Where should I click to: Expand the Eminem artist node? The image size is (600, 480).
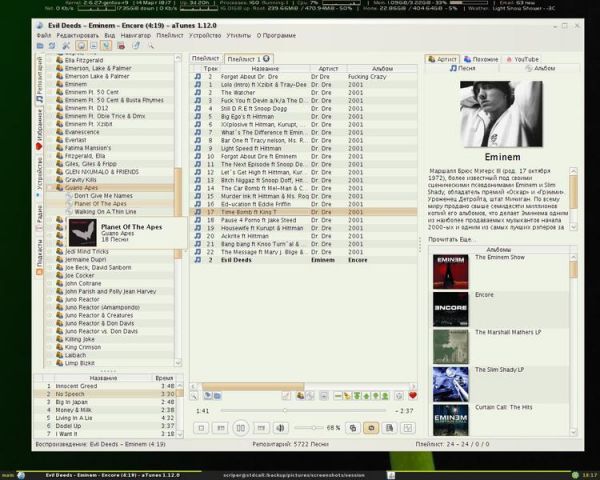pyautogui.click(x=50, y=84)
